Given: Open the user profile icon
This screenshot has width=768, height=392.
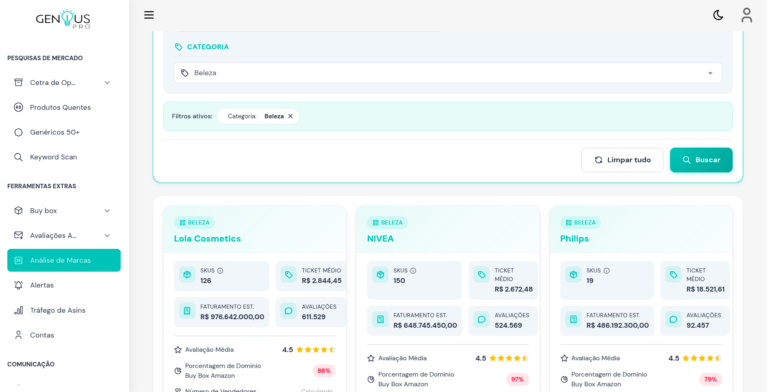Looking at the screenshot, I should pyautogui.click(x=746, y=15).
